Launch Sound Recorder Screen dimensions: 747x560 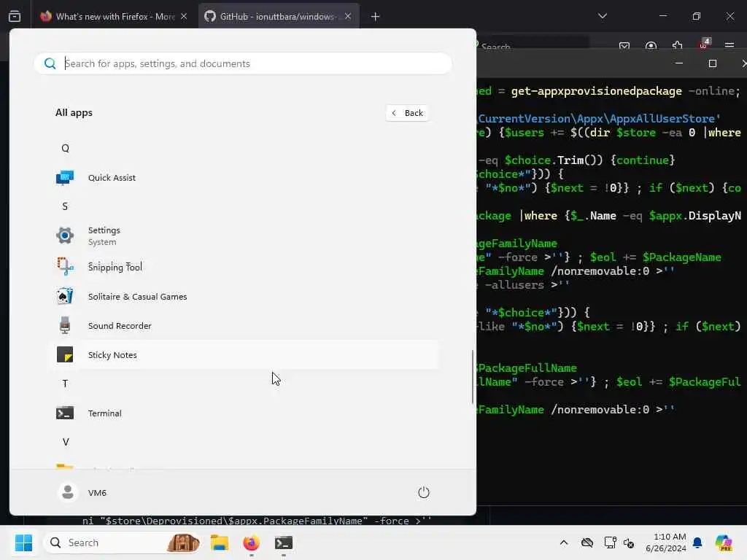click(x=243, y=326)
